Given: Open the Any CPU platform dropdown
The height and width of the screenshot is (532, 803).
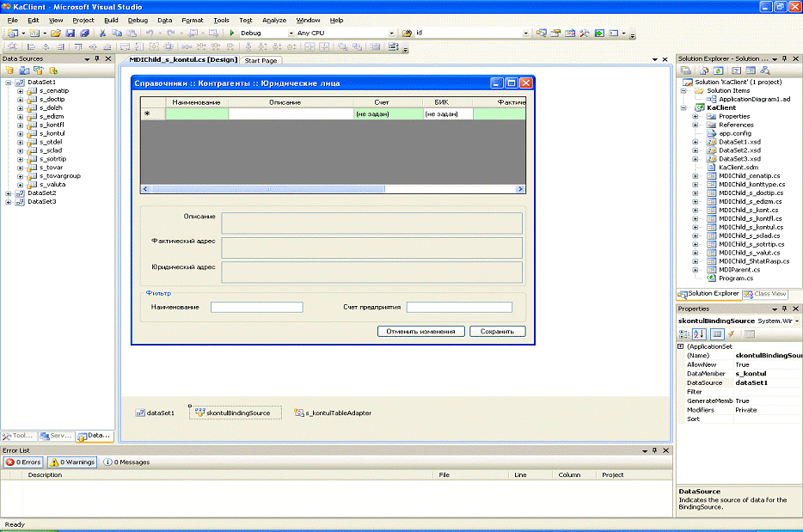Looking at the screenshot, I should [x=392, y=34].
